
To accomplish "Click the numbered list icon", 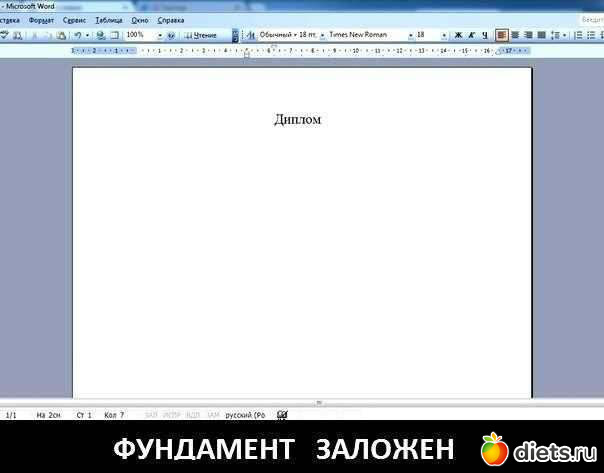I will 578,35.
